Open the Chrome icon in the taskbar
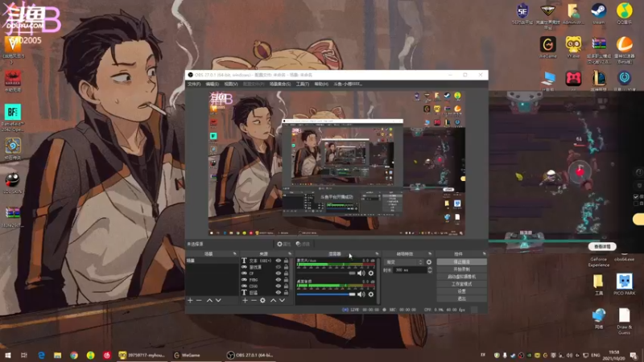This screenshot has width=644, height=362. (x=74, y=355)
